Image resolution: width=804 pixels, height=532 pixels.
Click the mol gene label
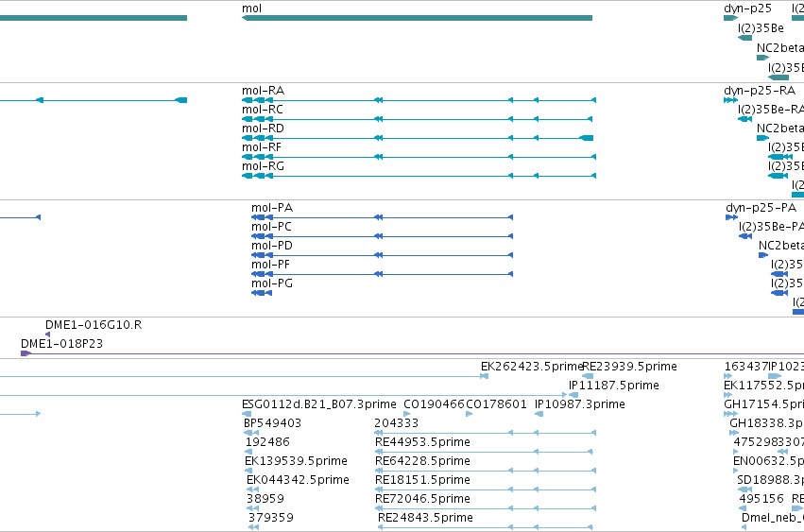(251, 9)
